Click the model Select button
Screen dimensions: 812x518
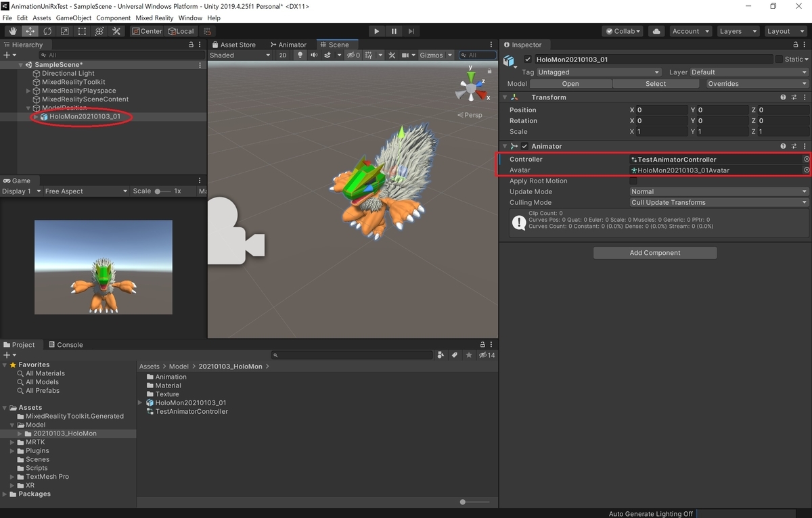(656, 84)
